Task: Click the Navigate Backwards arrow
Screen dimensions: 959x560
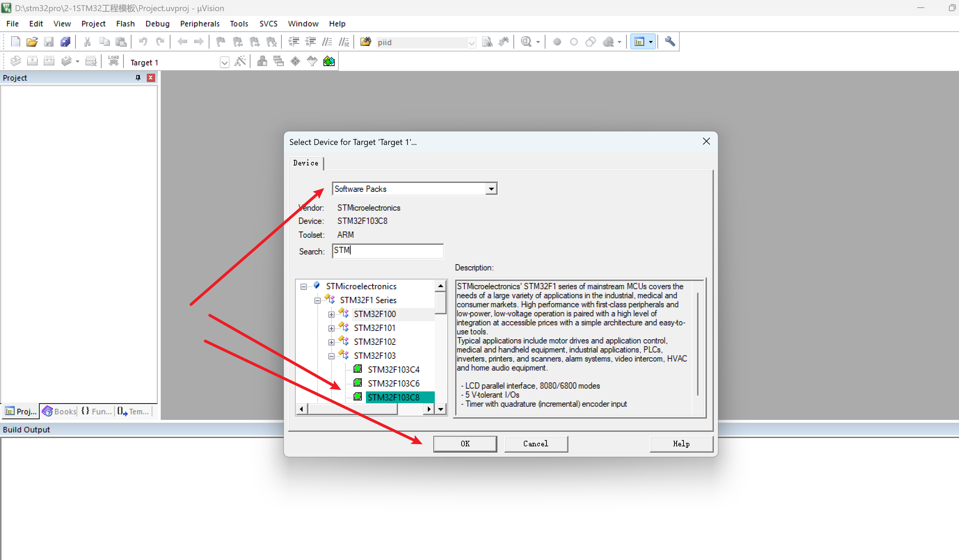Action: 182,42
